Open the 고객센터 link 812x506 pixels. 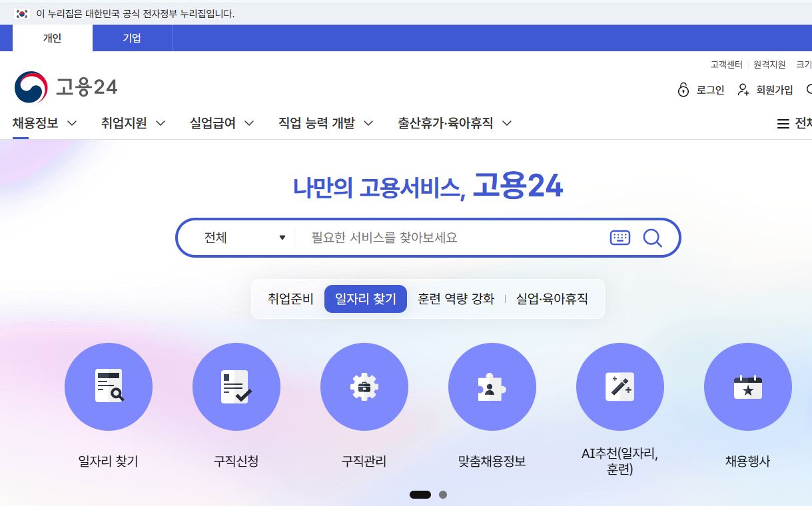point(726,65)
